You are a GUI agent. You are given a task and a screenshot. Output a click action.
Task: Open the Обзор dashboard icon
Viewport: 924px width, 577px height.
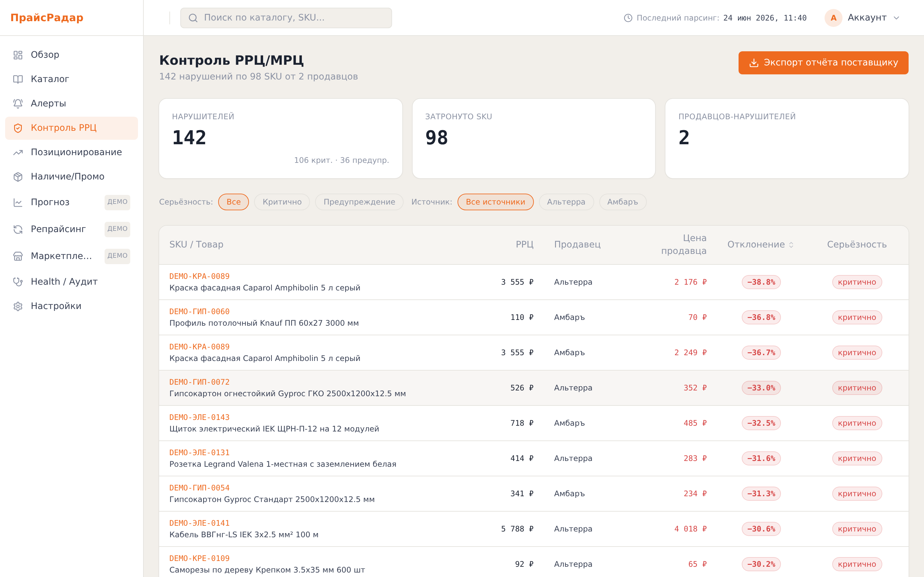click(x=18, y=55)
